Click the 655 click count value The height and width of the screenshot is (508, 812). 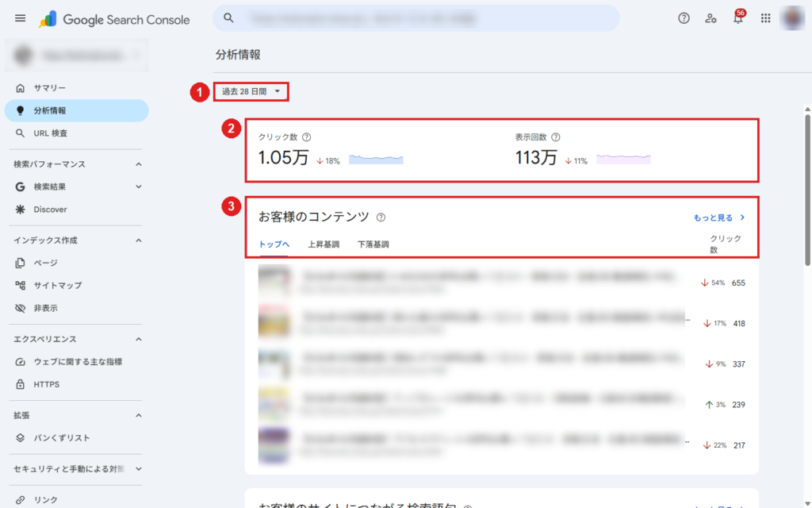point(738,283)
